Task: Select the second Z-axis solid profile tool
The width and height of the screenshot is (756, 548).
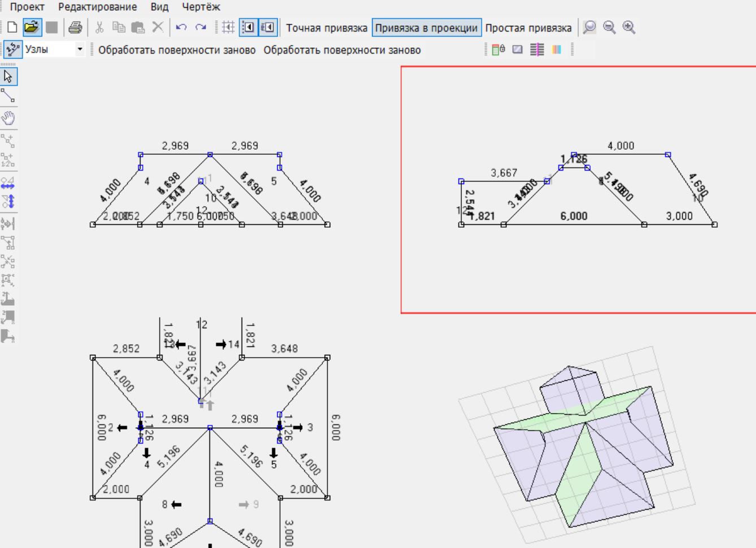Action: (x=8, y=317)
